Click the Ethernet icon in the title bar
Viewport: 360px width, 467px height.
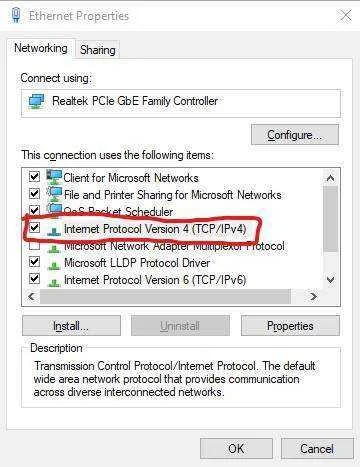click(15, 15)
